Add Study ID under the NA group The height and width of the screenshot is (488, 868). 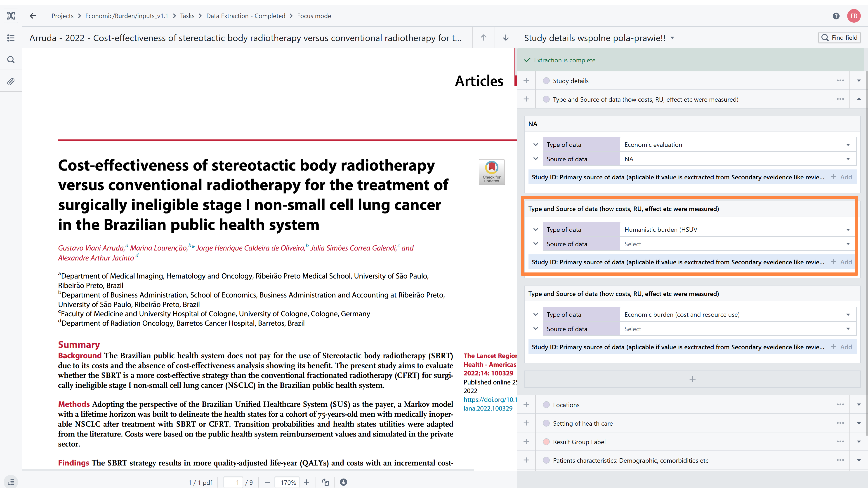841,177
